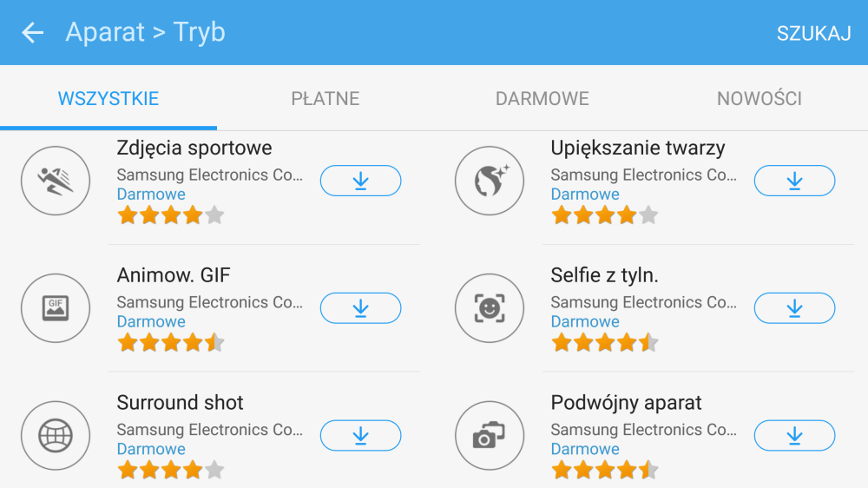Open the Surround shot globe icon
Screen dimensions: 868x488
click(56, 435)
